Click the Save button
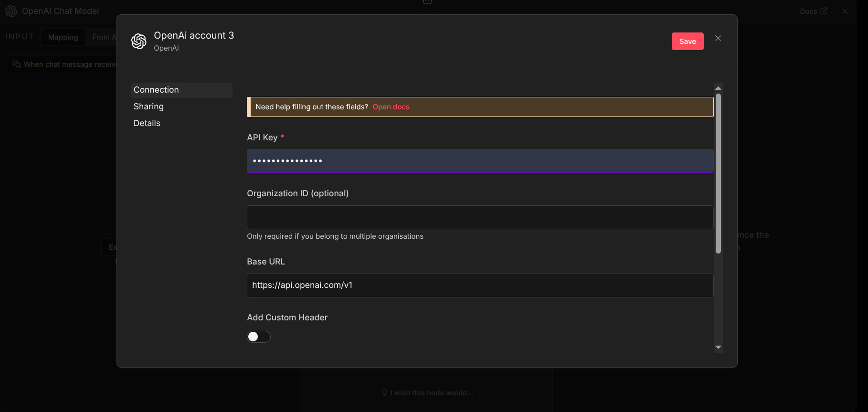Screen dimensions: 868x412 point(687,41)
